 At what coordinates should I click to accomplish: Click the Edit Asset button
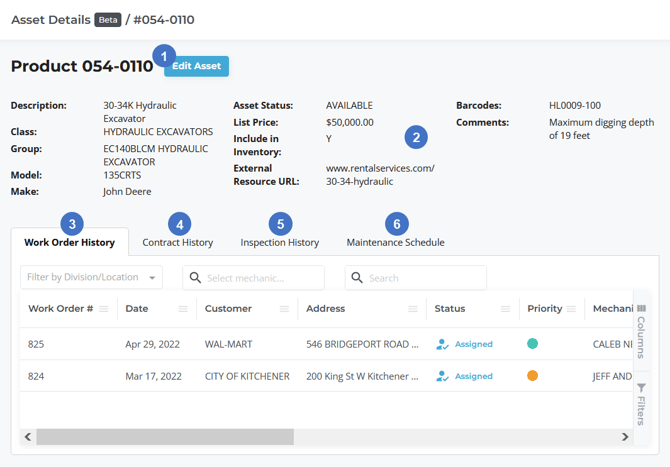coord(196,66)
